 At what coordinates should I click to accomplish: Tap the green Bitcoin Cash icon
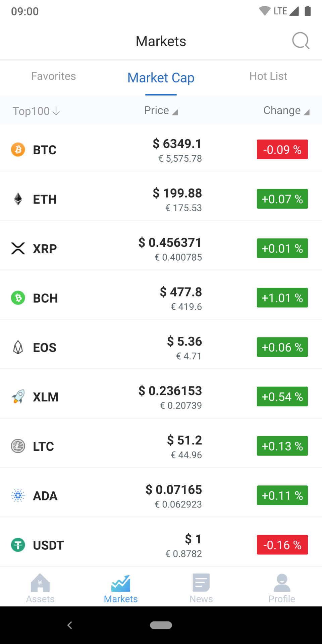pos(18,298)
